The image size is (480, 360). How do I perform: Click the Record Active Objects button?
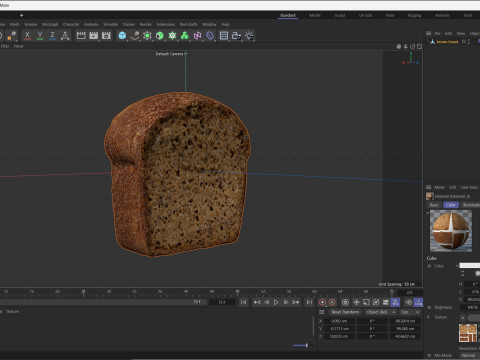pos(322,302)
